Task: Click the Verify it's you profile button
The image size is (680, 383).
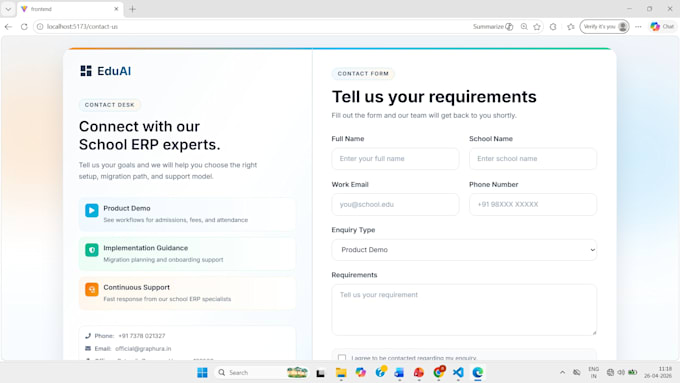Action: click(605, 26)
